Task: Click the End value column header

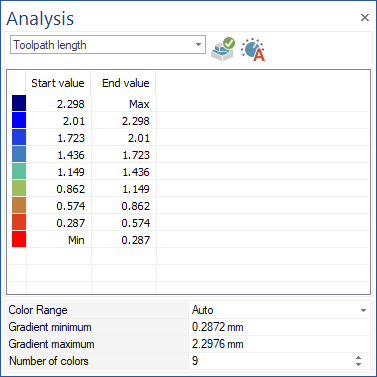Action: [x=124, y=83]
